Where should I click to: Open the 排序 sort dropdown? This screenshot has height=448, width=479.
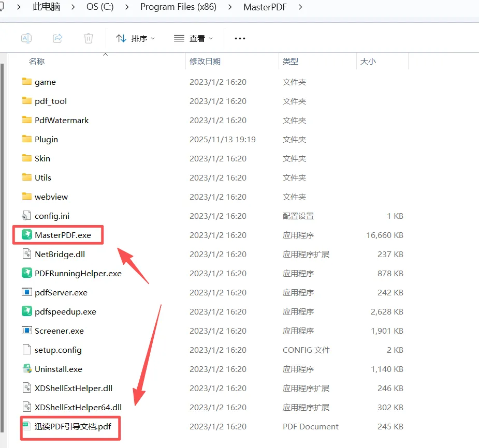136,38
